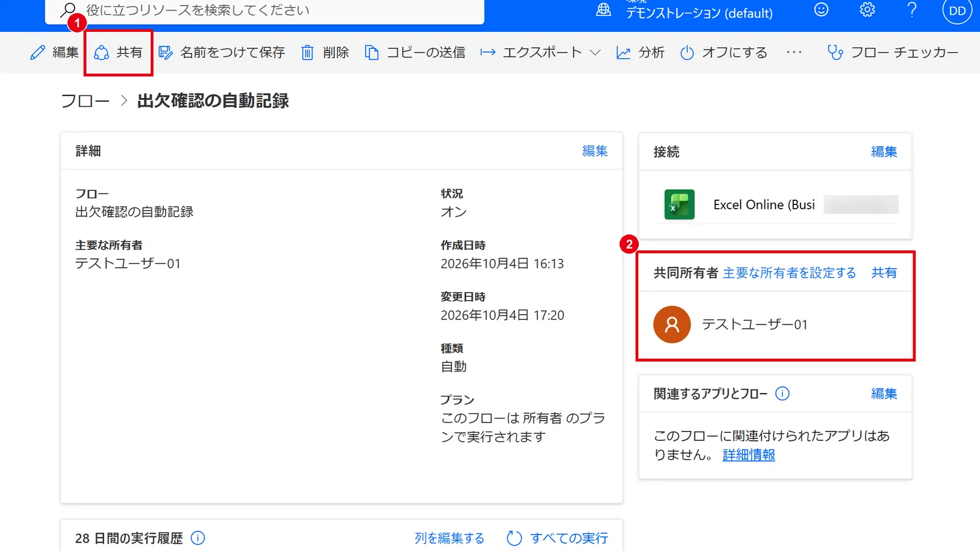Show info icon beside 関連するアプリとフロー

click(x=782, y=394)
